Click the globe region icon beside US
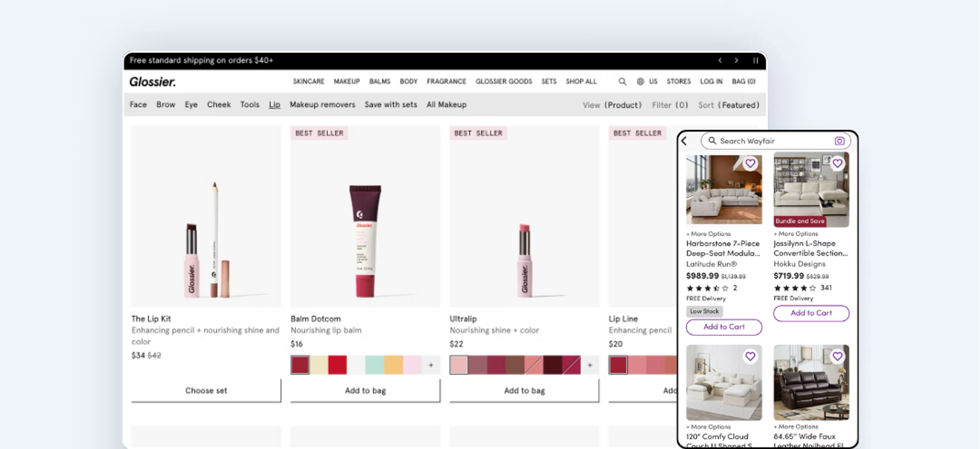This screenshot has height=449, width=980. [640, 81]
